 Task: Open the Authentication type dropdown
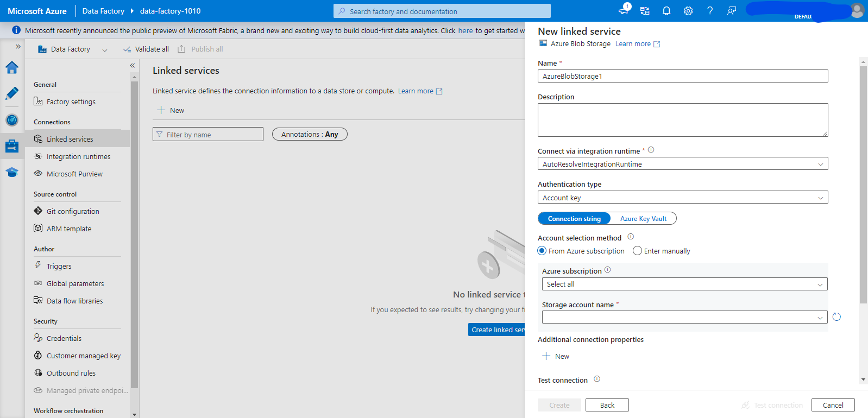(683, 198)
